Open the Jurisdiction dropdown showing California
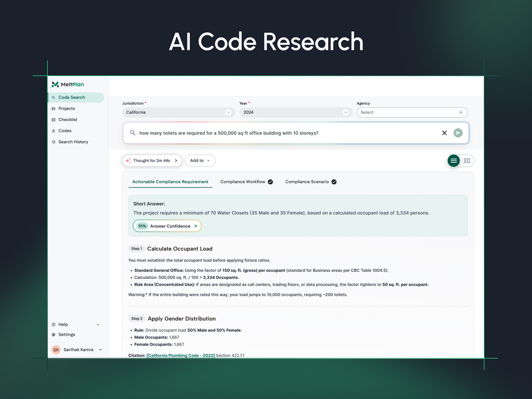This screenshot has width=532, height=399. coord(179,112)
